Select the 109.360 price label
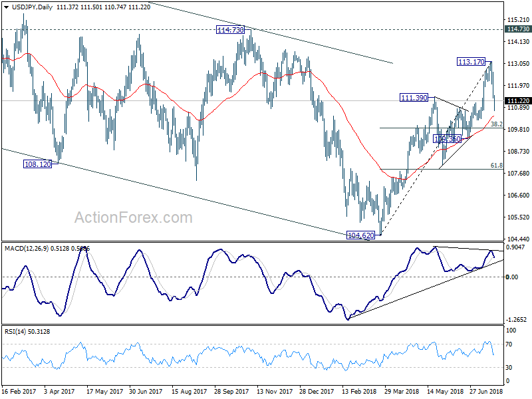The width and height of the screenshot is (532, 399). (448, 139)
